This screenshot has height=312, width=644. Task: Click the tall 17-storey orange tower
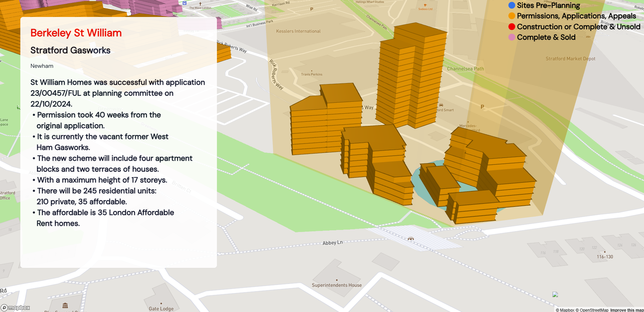(x=411, y=76)
